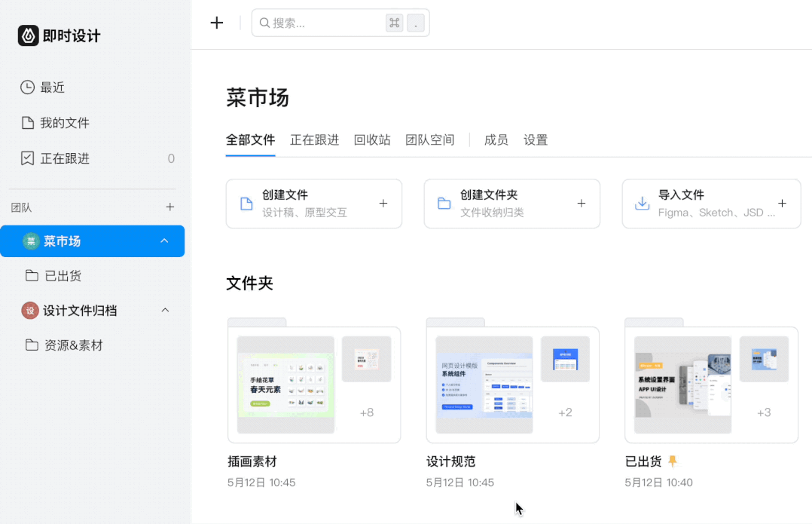Switch to the 回收站 tab

click(372, 140)
